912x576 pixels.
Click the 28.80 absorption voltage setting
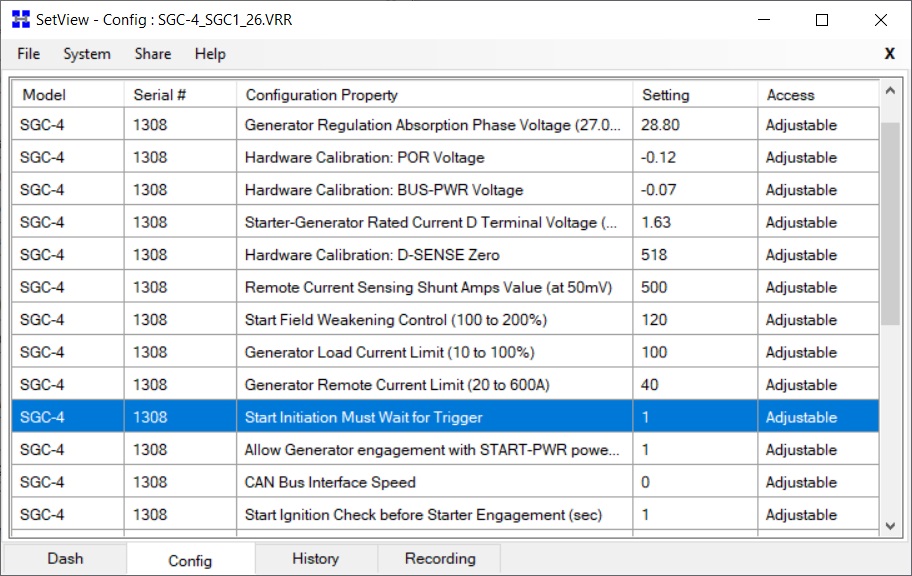pyautogui.click(x=660, y=125)
